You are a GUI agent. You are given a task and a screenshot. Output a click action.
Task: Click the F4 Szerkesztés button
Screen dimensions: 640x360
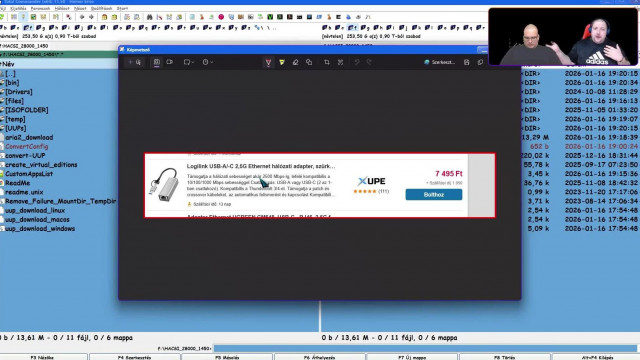(x=134, y=357)
